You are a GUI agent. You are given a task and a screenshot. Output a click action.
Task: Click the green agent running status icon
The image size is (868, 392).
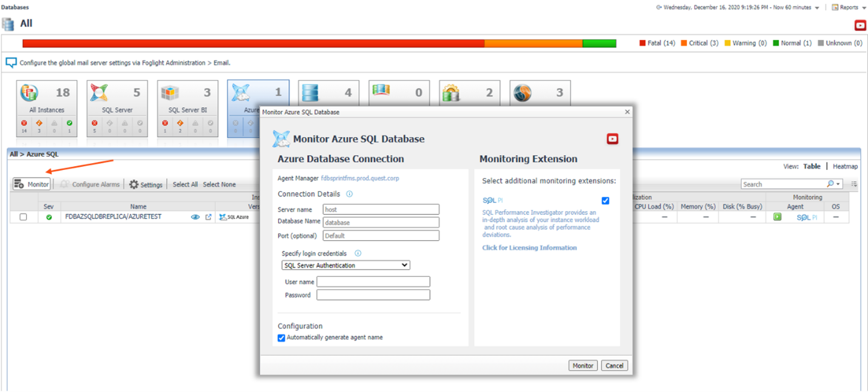777,217
